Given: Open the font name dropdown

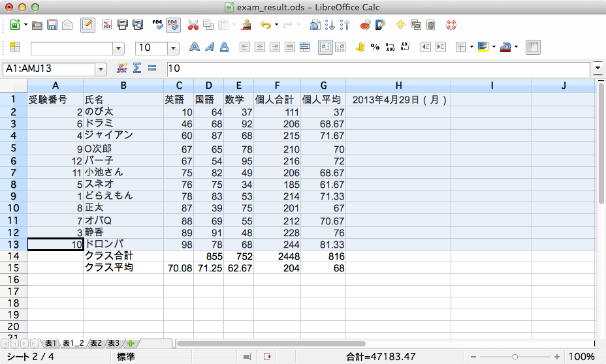Looking at the screenshot, I should pos(119,49).
